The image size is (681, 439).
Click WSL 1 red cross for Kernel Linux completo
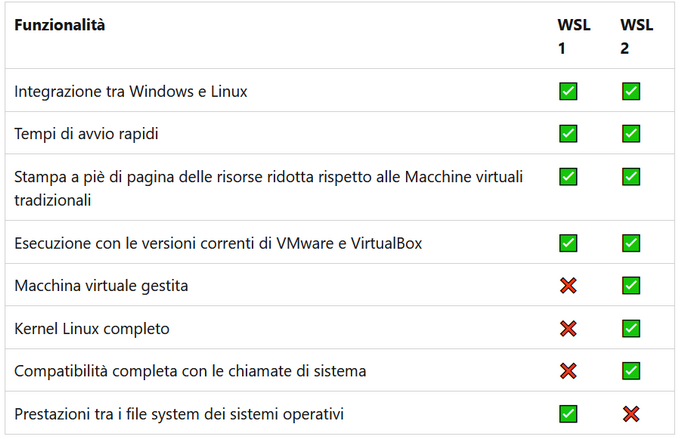pos(568,328)
